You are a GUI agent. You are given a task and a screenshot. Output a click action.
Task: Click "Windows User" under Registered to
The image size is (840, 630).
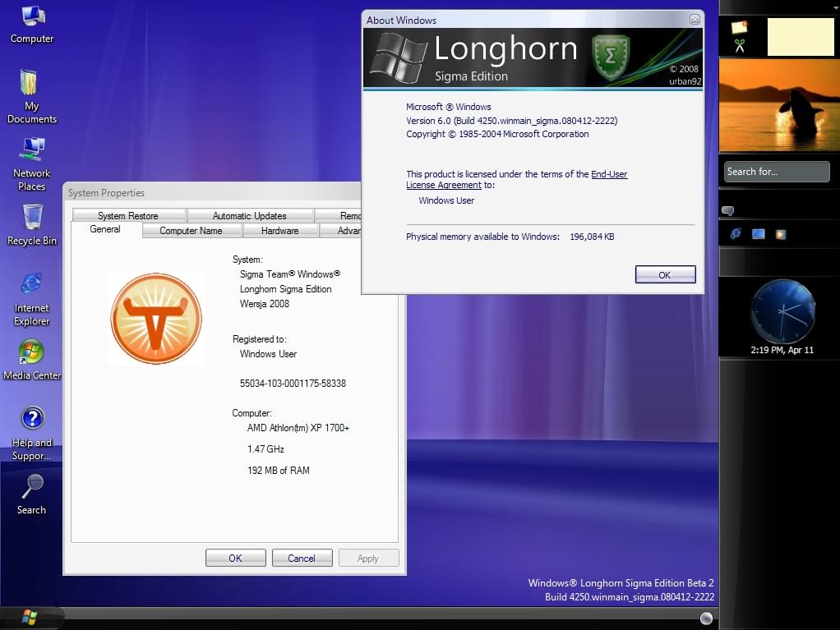[268, 354]
